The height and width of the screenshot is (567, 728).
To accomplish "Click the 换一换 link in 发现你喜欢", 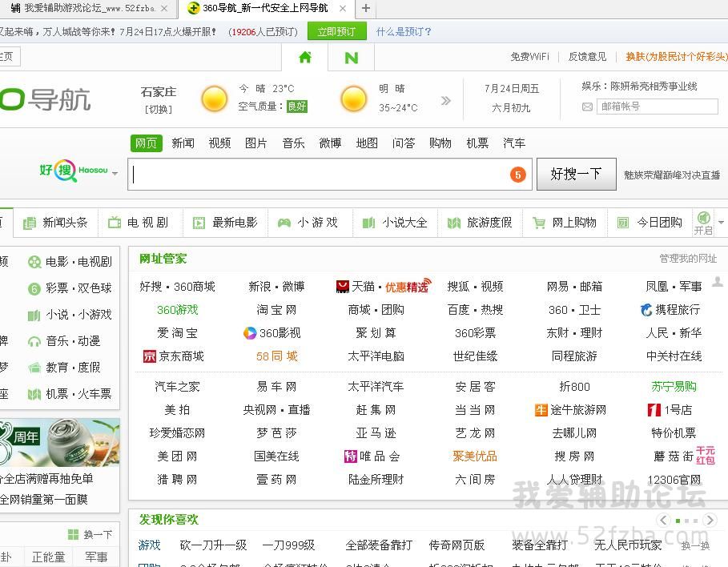I will pos(695,545).
